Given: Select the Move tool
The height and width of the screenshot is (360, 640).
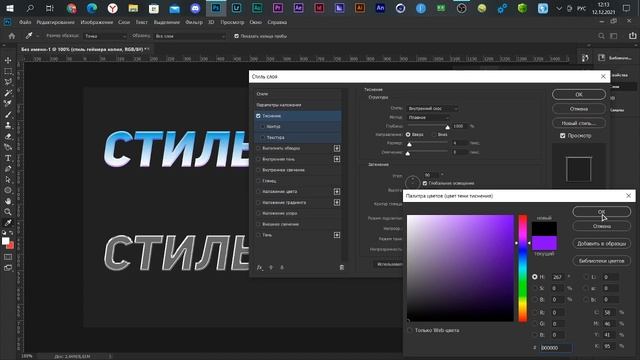Looking at the screenshot, I should pos(8,60).
